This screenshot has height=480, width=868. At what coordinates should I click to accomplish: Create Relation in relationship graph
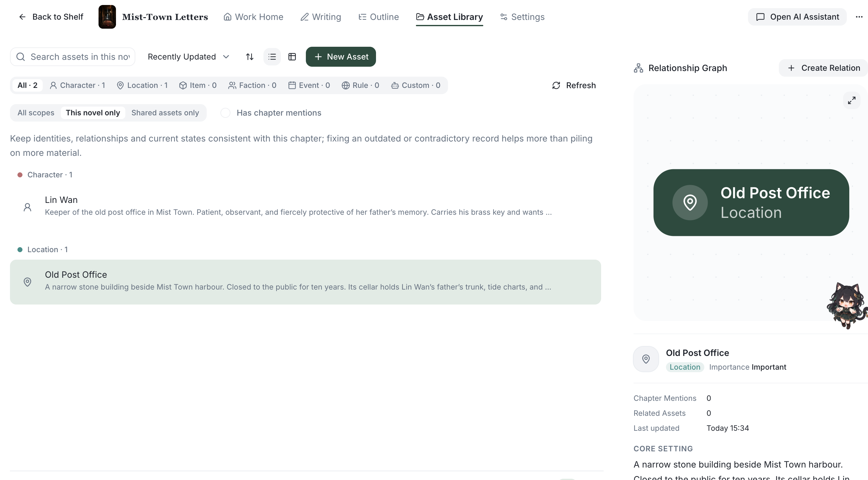coord(824,68)
